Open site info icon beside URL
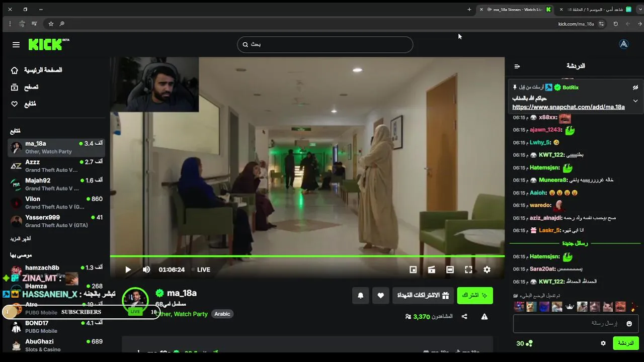The image size is (644, 362). [x=601, y=24]
